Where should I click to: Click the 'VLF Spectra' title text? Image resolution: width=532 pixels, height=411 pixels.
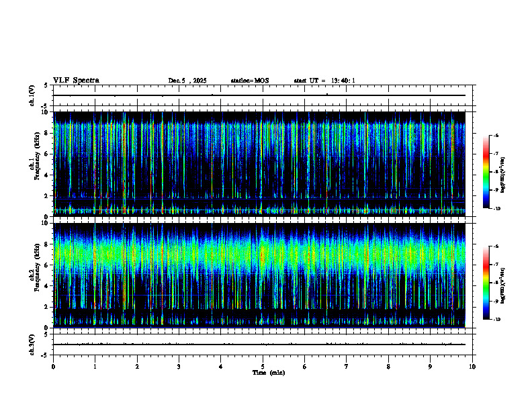point(76,81)
